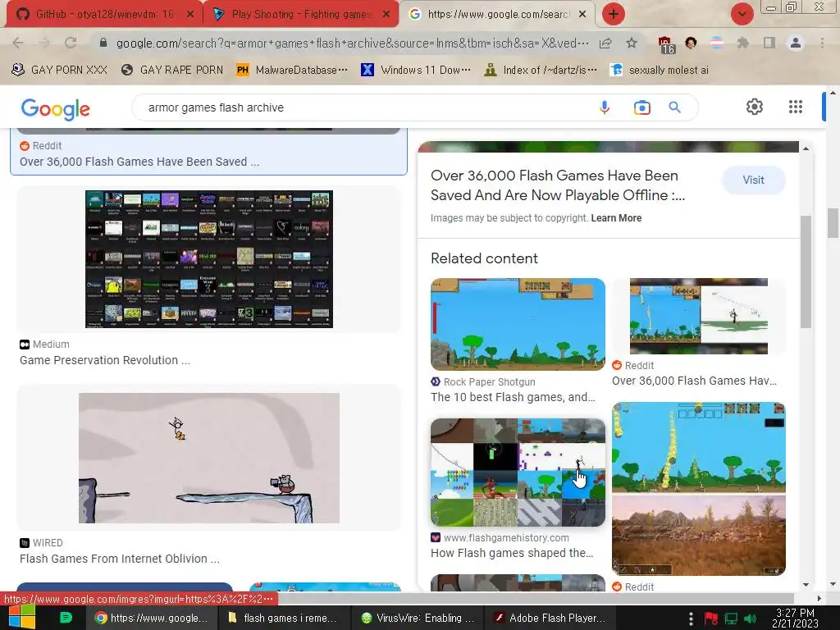The width and height of the screenshot is (840, 630).
Task: Bookmark this page with the star icon
Action: (632, 43)
